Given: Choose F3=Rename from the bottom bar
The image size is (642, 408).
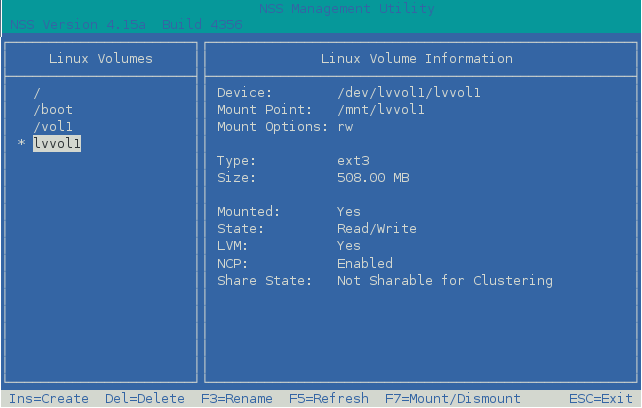Looking at the screenshot, I should coord(237,398).
